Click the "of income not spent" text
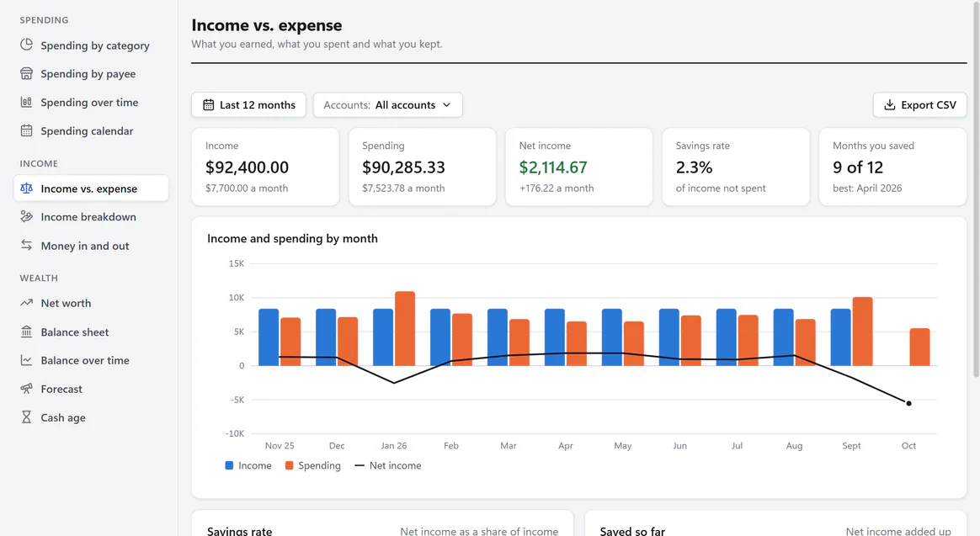This screenshot has height=536, width=980. tap(721, 188)
